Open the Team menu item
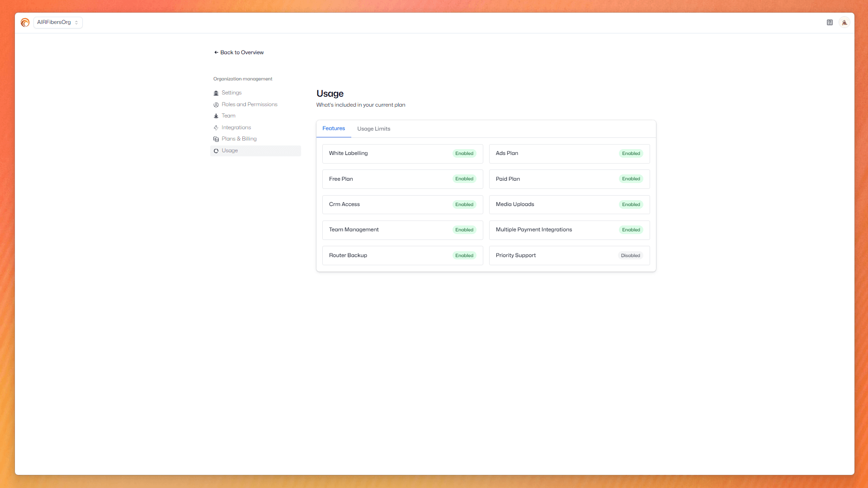Screen dimensions: 868x488 point(228,116)
